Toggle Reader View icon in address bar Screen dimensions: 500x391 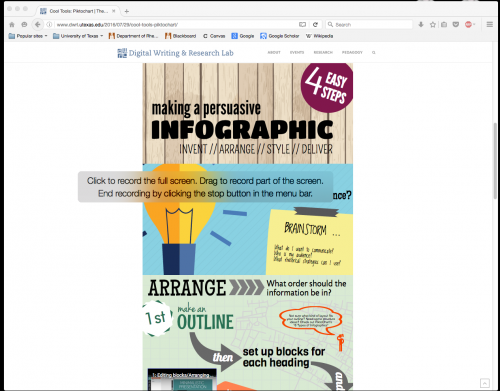[302, 25]
